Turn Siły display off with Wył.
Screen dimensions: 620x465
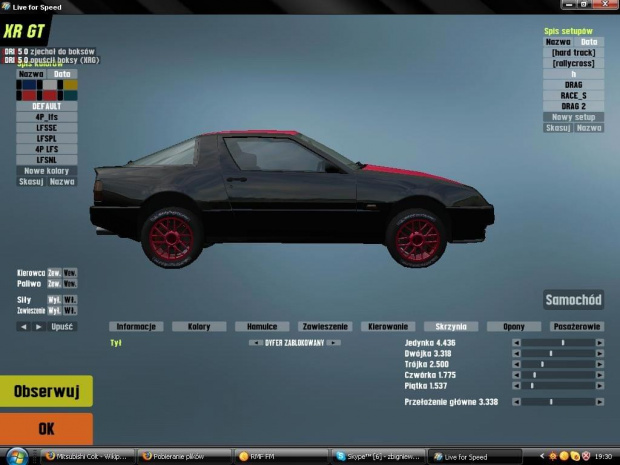point(54,300)
